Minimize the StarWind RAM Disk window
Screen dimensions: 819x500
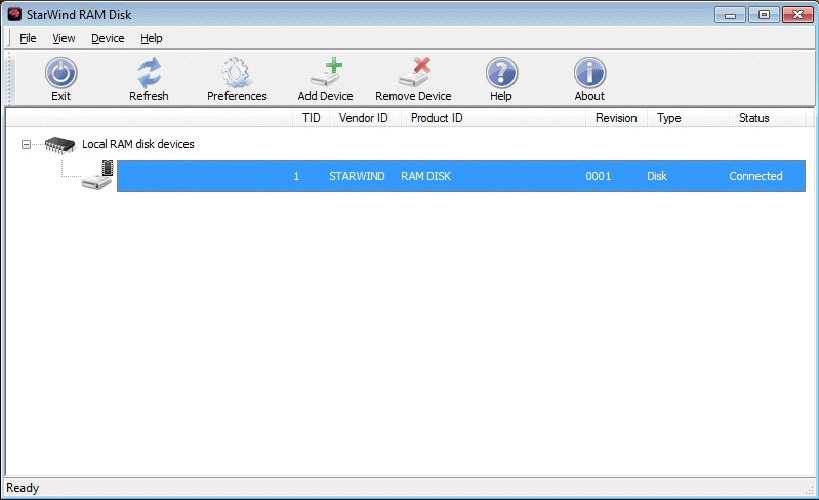pos(730,15)
